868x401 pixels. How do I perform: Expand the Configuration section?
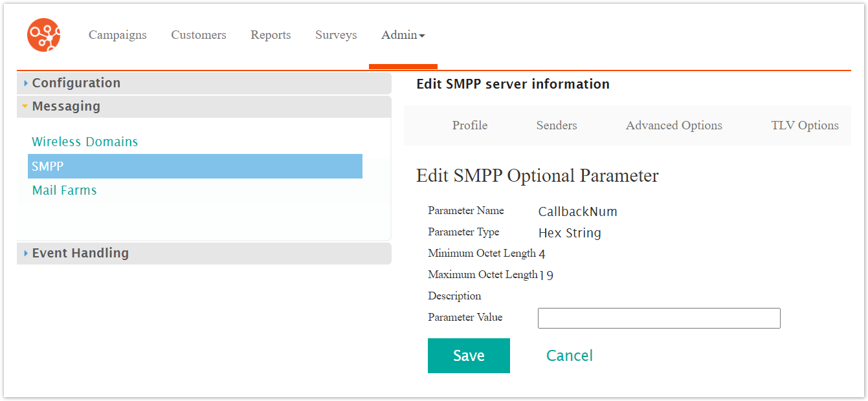click(x=76, y=83)
